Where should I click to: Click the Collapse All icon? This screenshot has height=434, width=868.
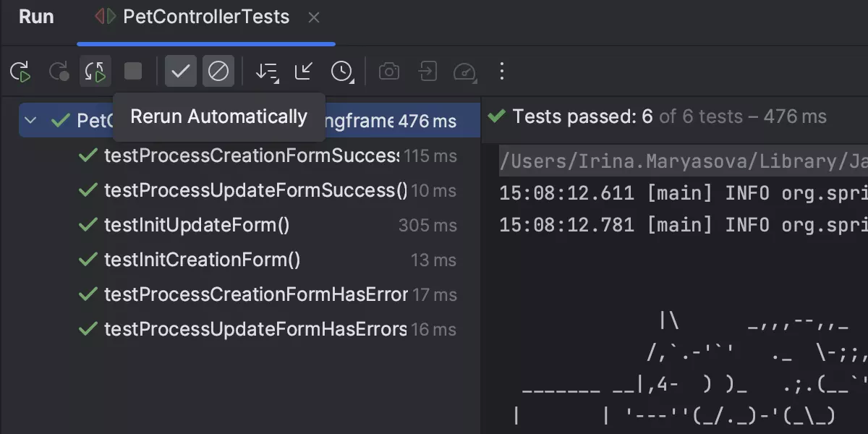[x=304, y=72]
